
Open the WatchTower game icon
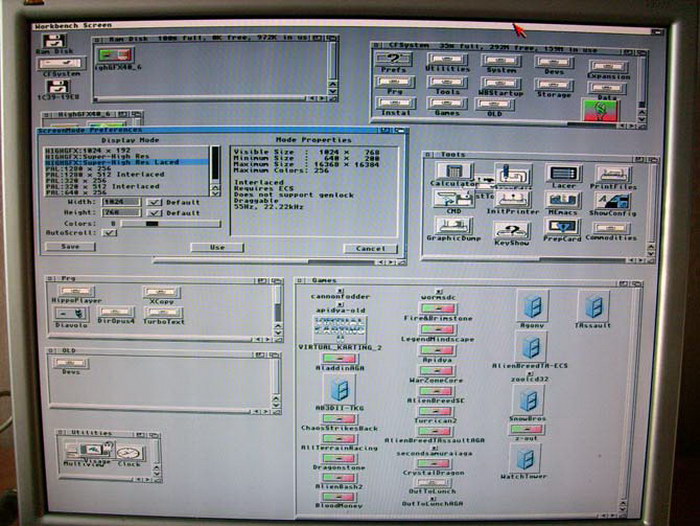click(x=524, y=458)
